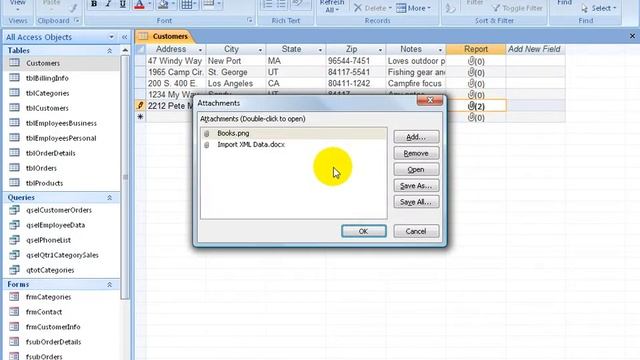Click the qselPhoneList query icon
The height and width of the screenshot is (360, 640).
click(x=14, y=240)
